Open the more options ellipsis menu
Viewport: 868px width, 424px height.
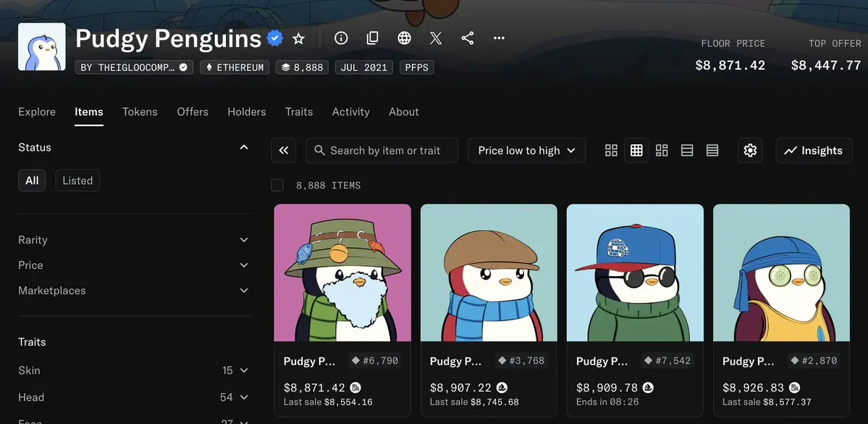[499, 38]
